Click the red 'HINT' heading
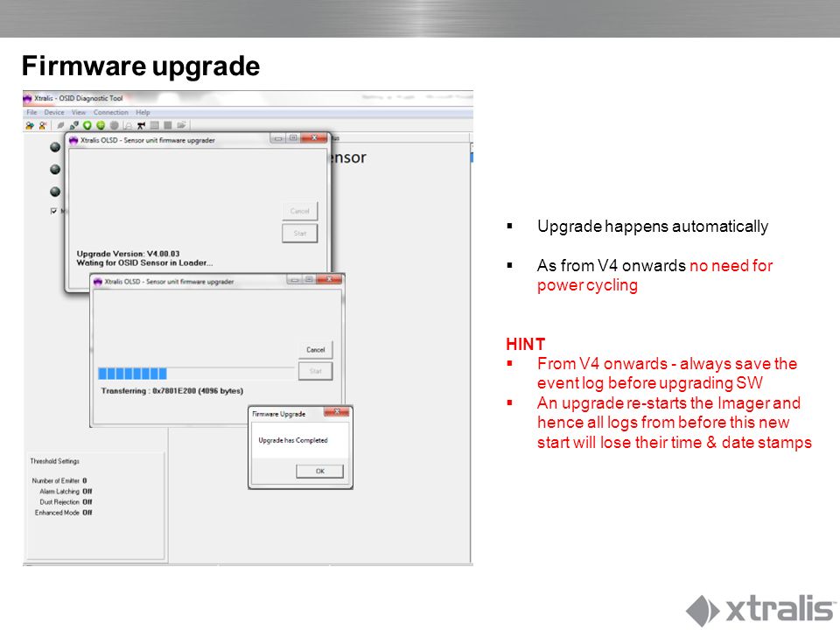The height and width of the screenshot is (630, 840). pyautogui.click(x=526, y=345)
